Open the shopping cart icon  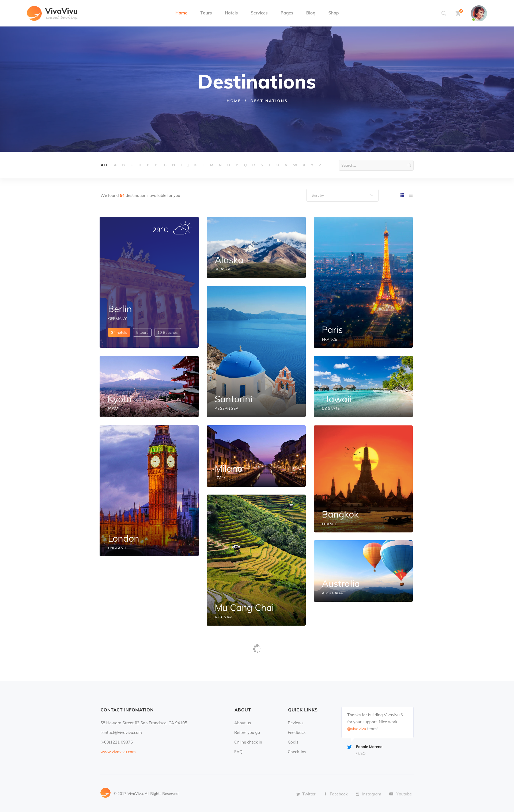tap(458, 13)
